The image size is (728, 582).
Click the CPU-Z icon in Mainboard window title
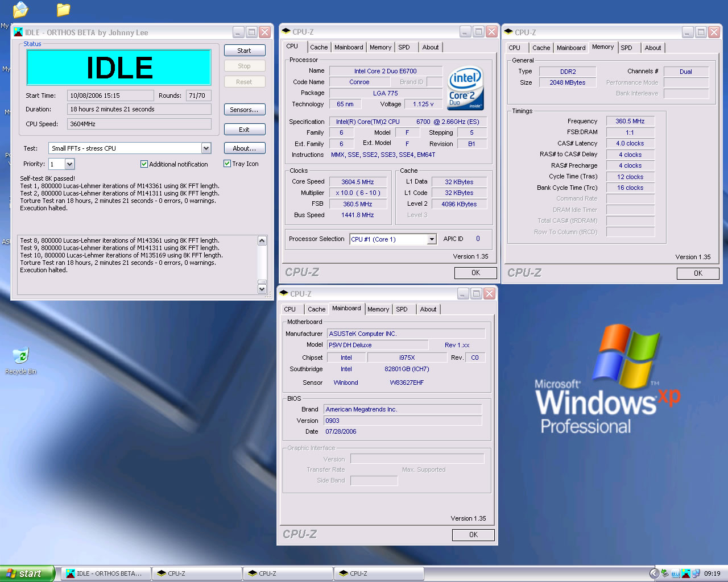coord(284,293)
